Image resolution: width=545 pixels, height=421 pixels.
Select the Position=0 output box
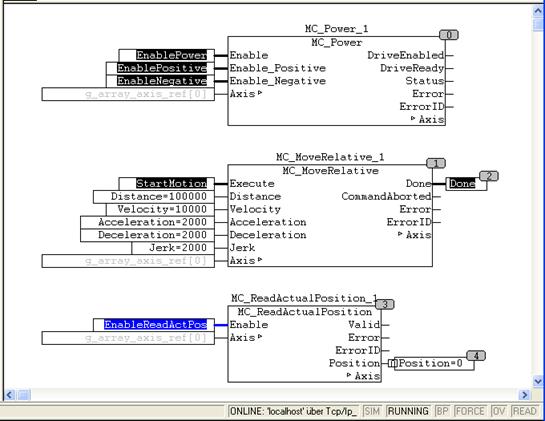point(434,364)
